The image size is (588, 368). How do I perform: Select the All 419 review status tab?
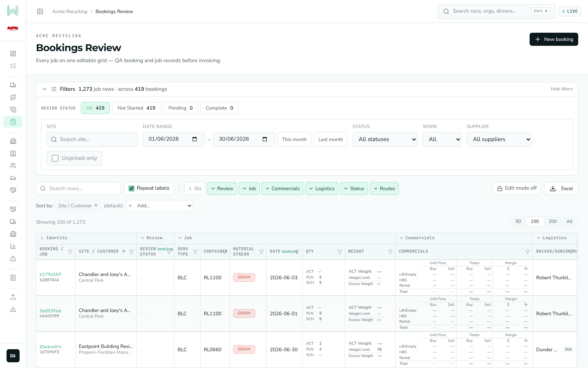pyautogui.click(x=95, y=108)
